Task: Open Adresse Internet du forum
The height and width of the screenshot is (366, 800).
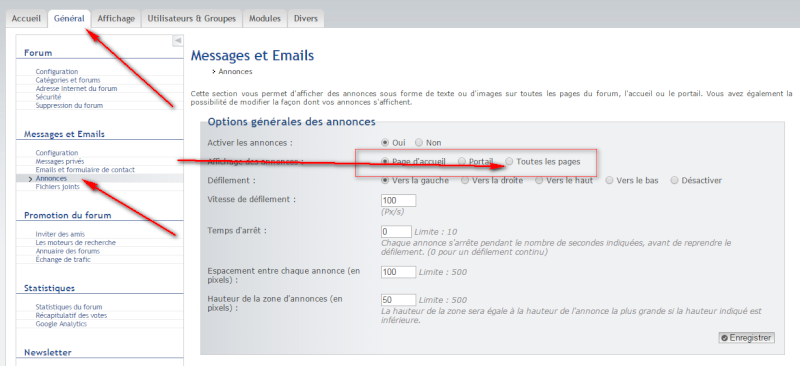Action: click(x=76, y=89)
